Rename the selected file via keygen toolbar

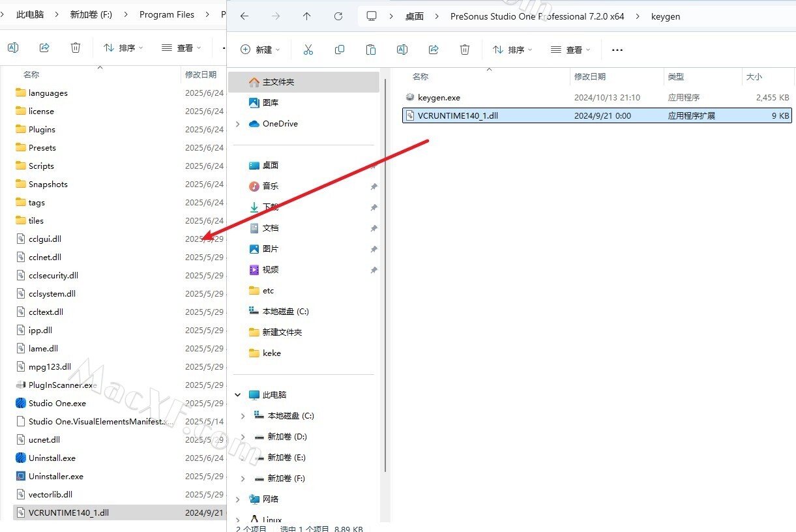[x=402, y=50]
